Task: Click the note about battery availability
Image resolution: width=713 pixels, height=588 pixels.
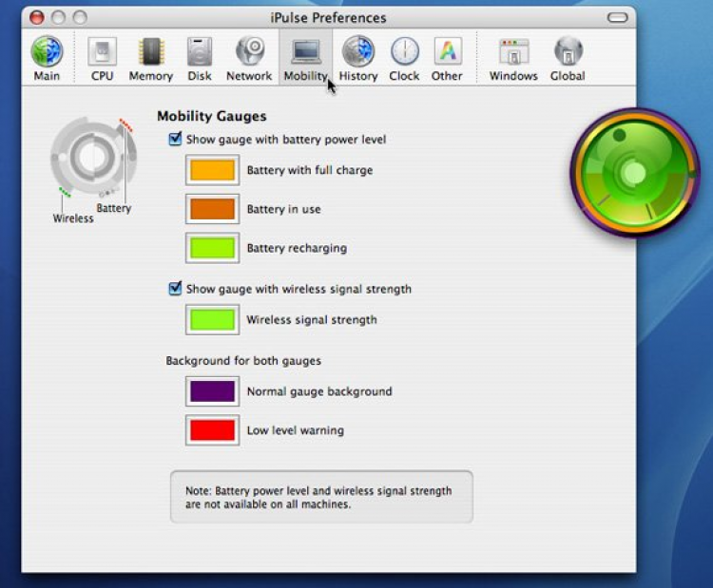Action: pos(321,497)
